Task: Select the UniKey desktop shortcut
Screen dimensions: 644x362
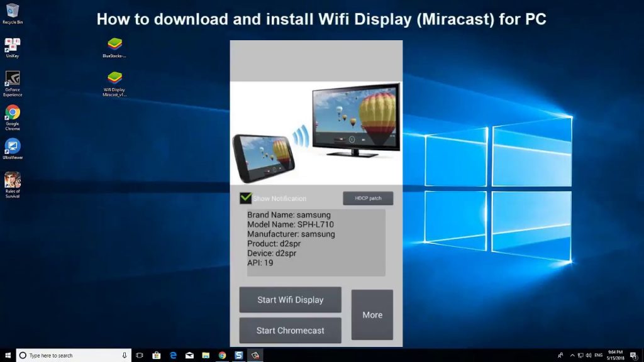Action: (x=13, y=48)
